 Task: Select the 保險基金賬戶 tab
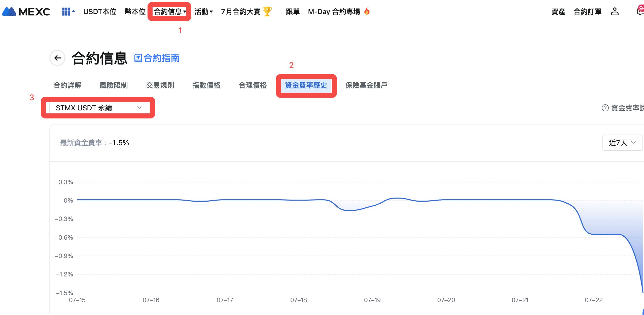click(366, 85)
